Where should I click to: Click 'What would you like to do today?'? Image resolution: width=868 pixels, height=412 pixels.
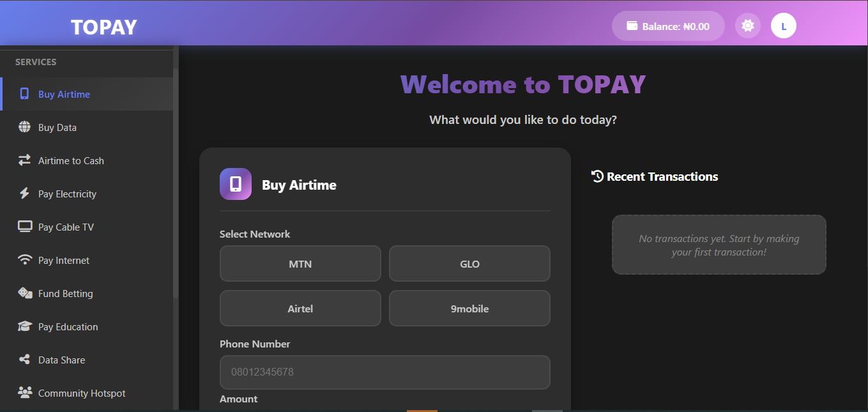point(523,119)
